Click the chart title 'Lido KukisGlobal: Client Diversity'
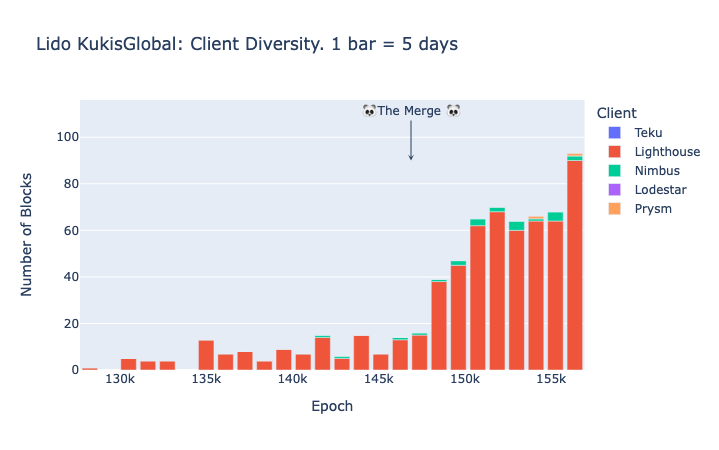This screenshot has height=450, width=719. coord(180,44)
